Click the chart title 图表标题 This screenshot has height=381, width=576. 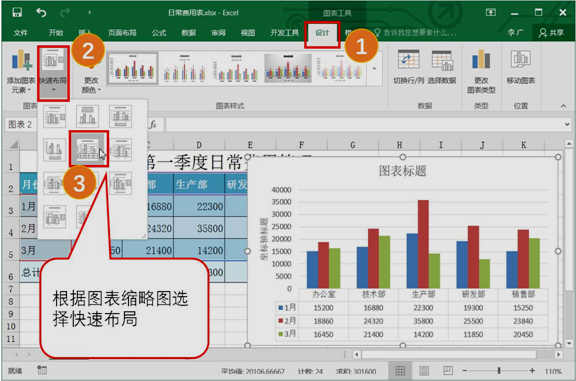402,171
